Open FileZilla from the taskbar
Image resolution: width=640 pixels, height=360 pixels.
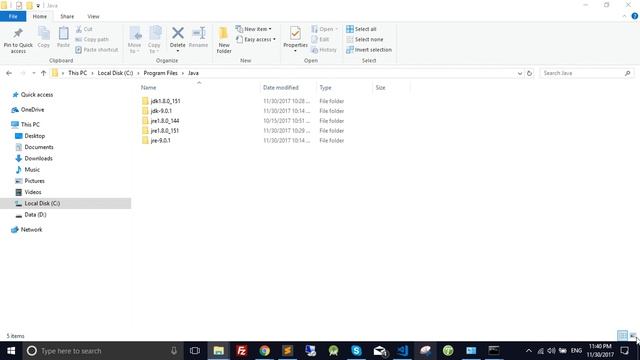[x=241, y=351]
